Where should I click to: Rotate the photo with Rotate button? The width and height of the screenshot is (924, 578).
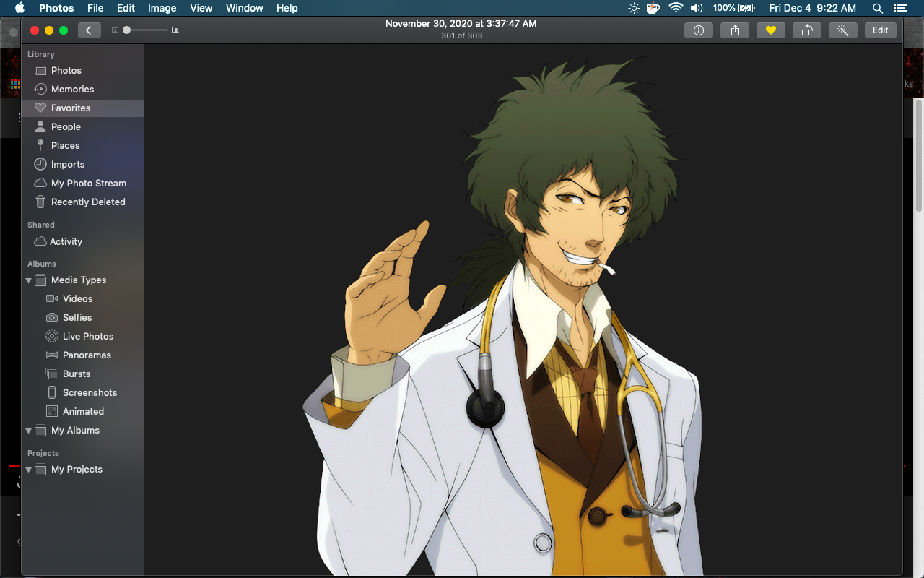(807, 30)
